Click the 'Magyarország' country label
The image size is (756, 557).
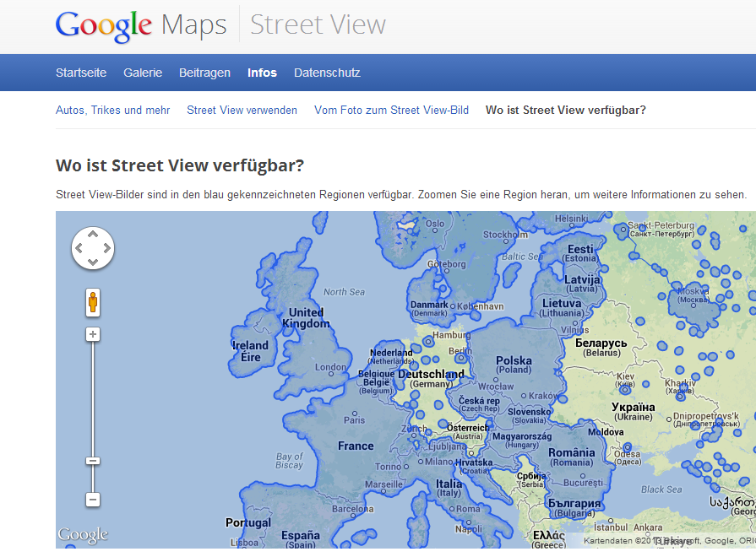click(522, 436)
